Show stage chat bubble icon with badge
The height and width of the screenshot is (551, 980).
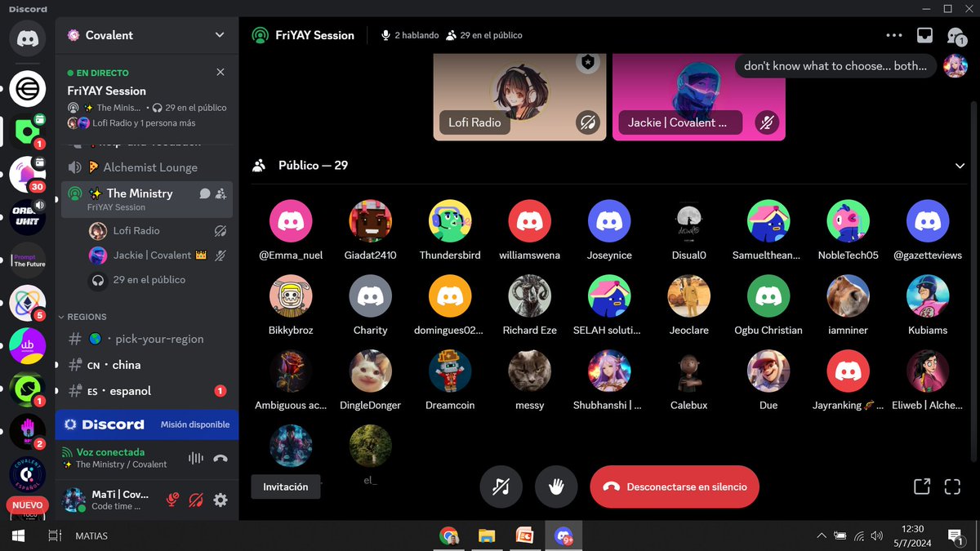[955, 36]
